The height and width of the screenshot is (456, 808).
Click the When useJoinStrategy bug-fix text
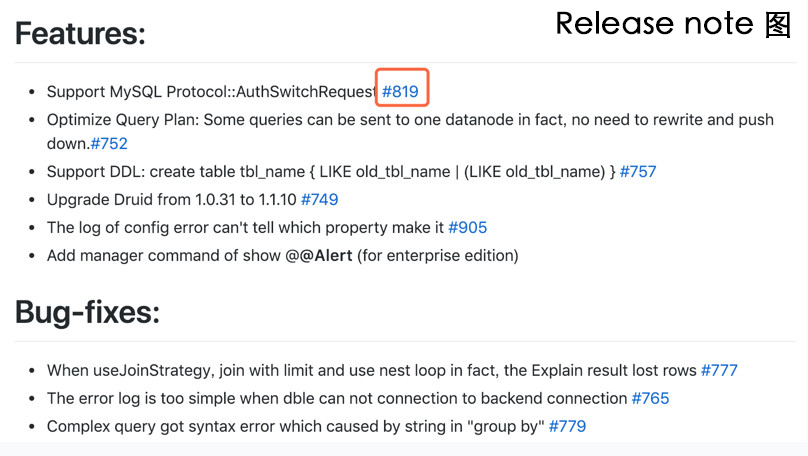click(370, 370)
